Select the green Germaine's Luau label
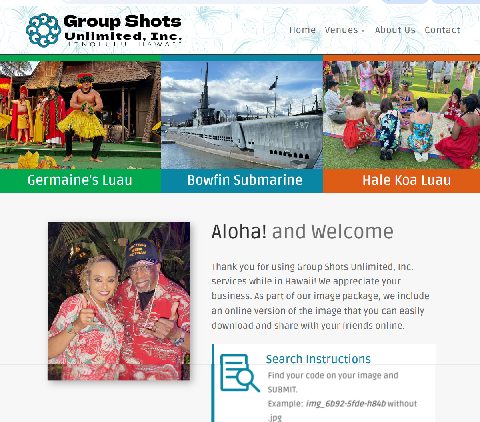 [x=80, y=180]
